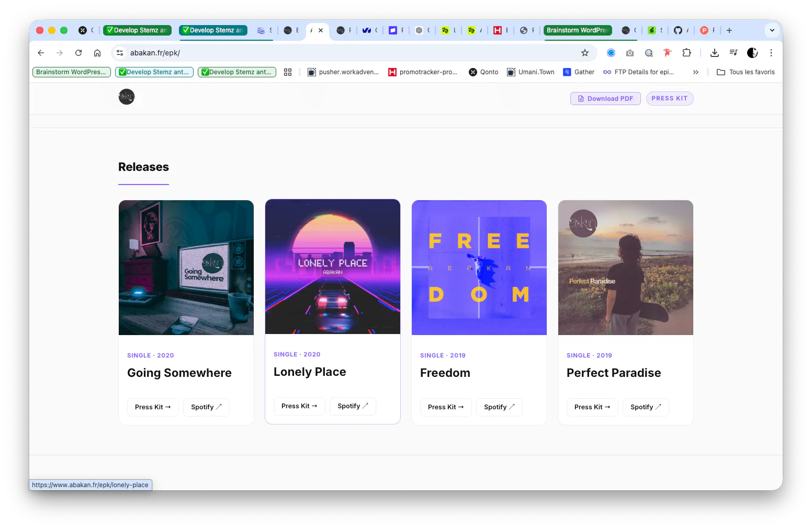The image size is (812, 529).
Task: Bookmark this page with the star icon
Action: click(585, 53)
